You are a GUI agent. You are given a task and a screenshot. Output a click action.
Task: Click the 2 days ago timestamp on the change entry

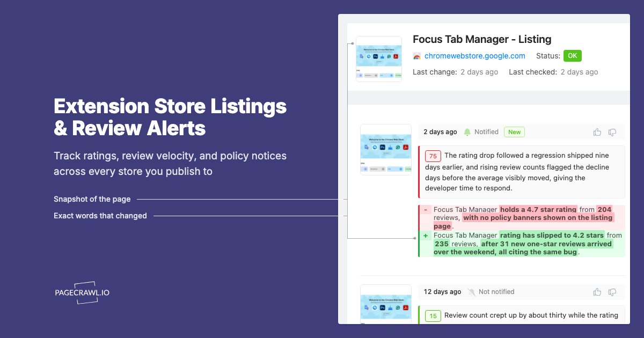tap(440, 132)
